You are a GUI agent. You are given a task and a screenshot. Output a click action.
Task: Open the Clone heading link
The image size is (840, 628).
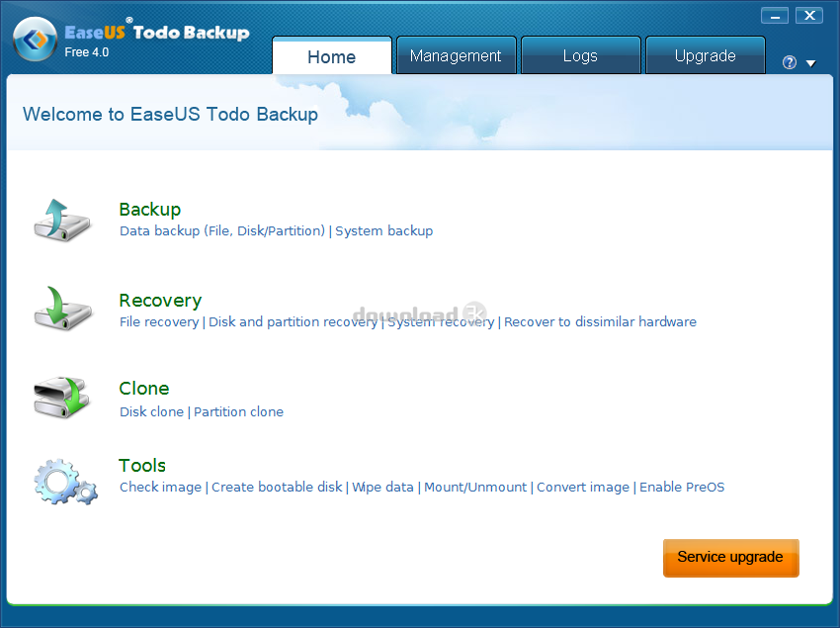click(x=144, y=389)
